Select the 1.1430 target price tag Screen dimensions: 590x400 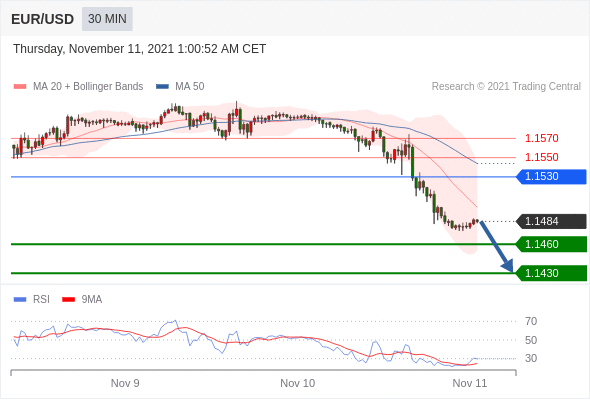click(x=551, y=273)
